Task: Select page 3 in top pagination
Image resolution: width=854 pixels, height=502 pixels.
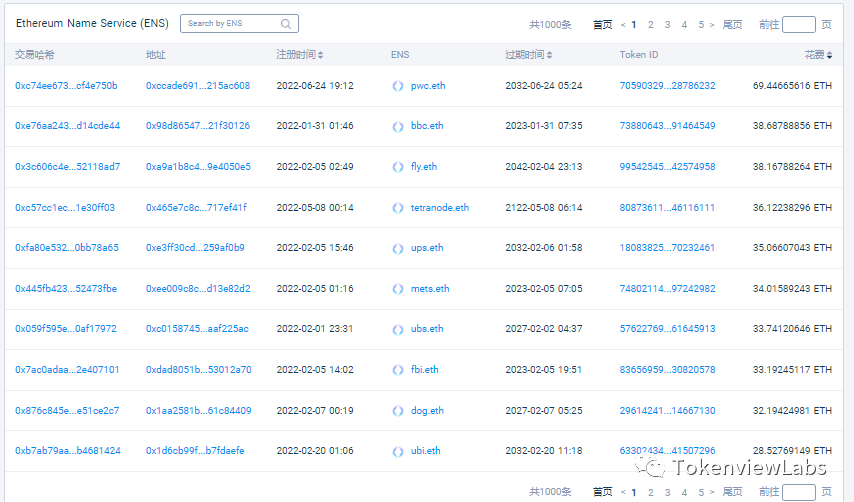Action: click(667, 25)
